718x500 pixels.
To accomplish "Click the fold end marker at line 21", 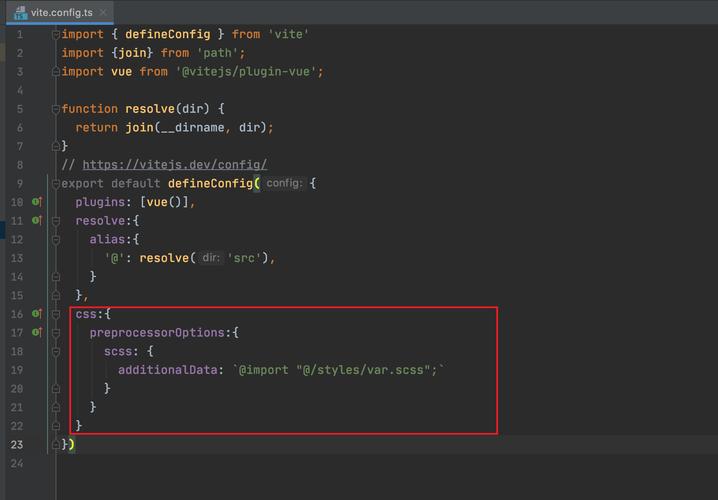I will tap(56, 408).
